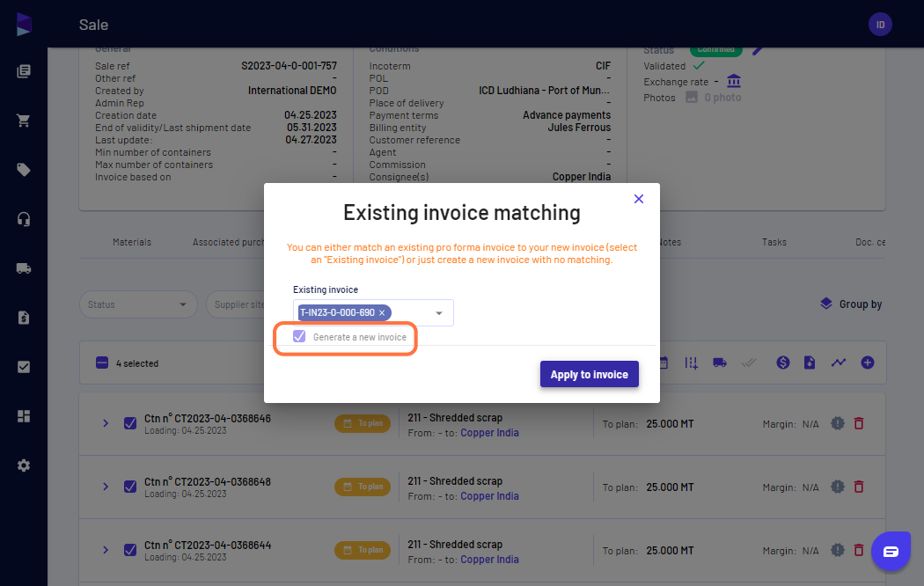Click the trend line chart toolbar icon
The image size is (924, 586).
click(839, 363)
